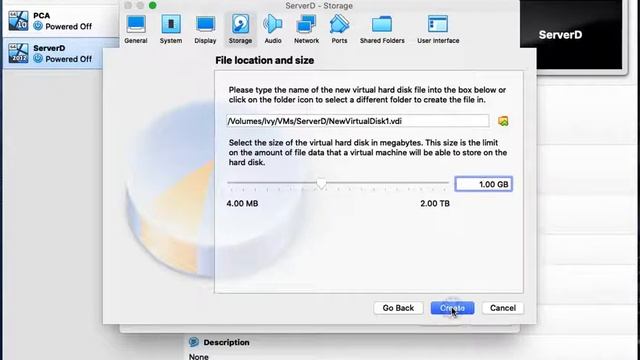Click the ServerD preview thumbnail
The image size is (640, 360).
point(571,35)
